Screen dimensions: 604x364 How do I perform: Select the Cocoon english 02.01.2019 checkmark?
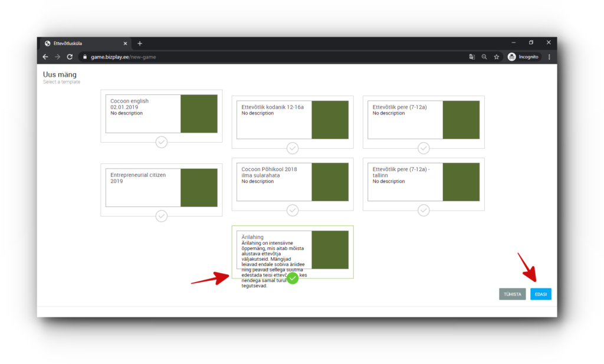[x=162, y=142]
